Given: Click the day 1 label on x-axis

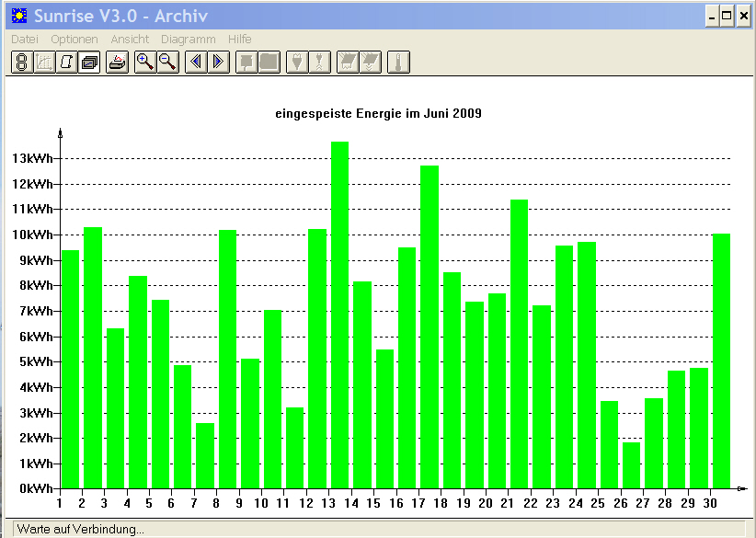Looking at the screenshot, I should (59, 503).
